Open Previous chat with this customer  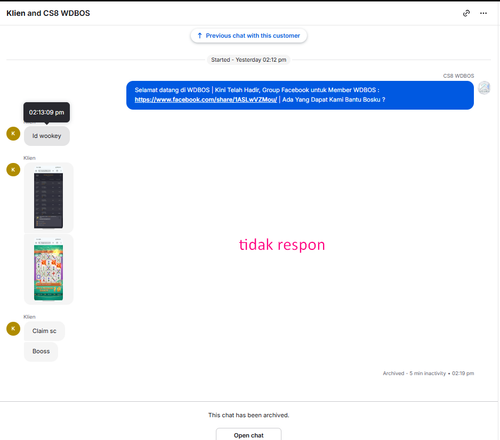coord(249,36)
